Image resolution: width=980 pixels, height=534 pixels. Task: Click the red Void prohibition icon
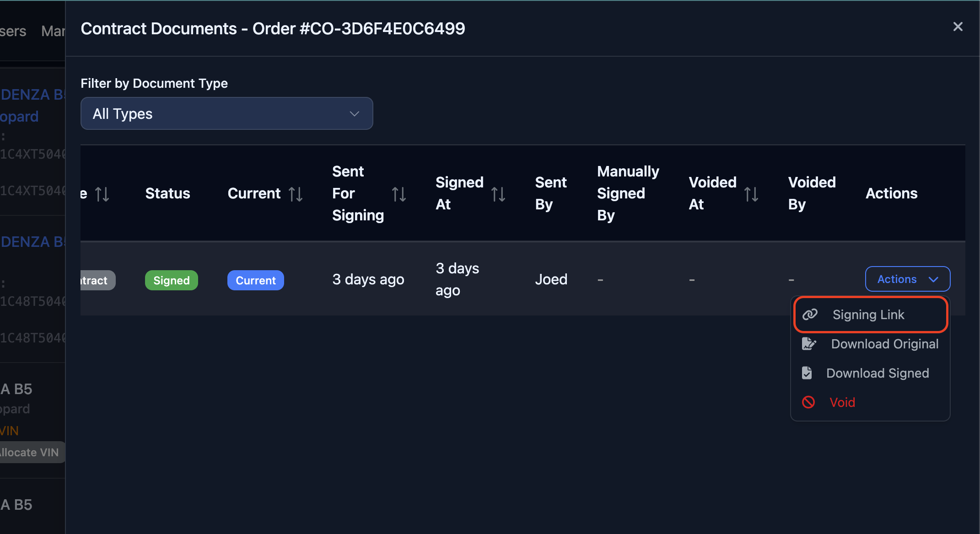click(808, 402)
